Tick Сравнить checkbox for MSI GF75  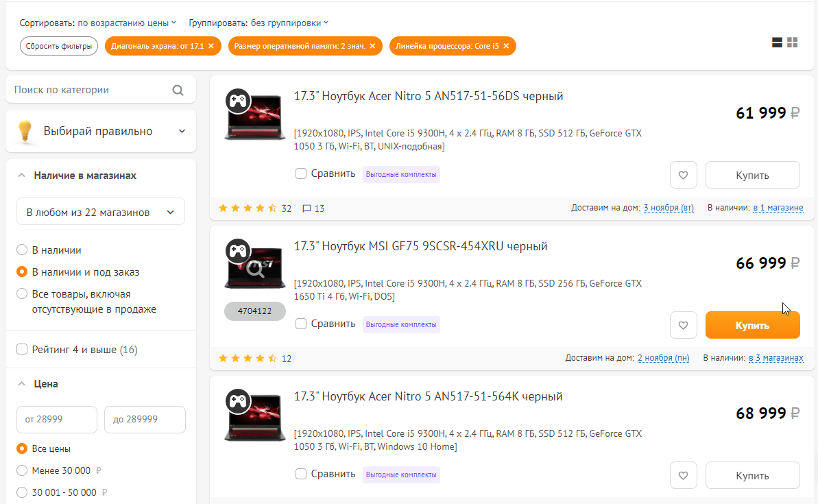(x=301, y=324)
